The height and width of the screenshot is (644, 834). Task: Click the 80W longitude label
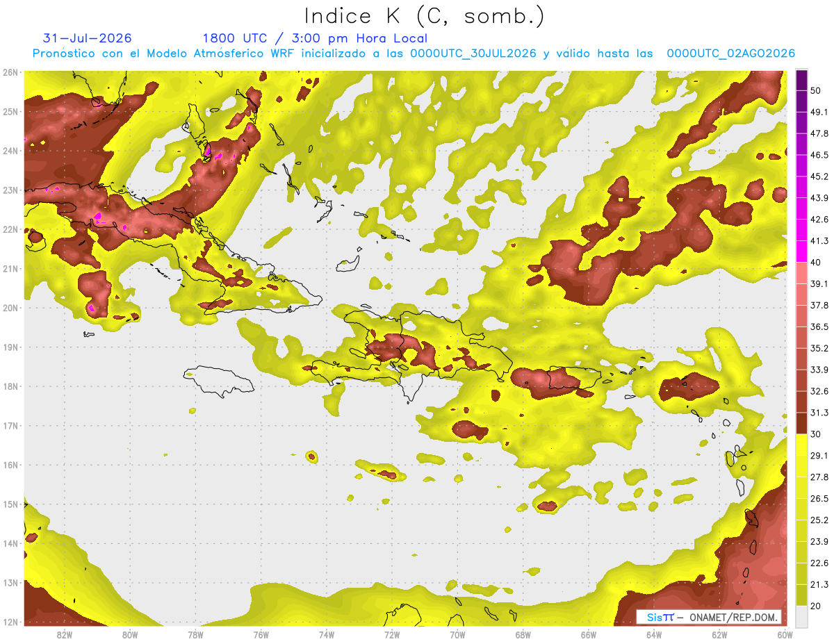point(130,634)
